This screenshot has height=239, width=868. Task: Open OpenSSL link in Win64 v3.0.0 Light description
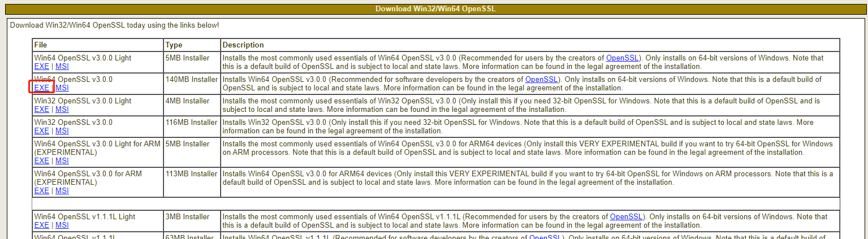pyautogui.click(x=622, y=58)
